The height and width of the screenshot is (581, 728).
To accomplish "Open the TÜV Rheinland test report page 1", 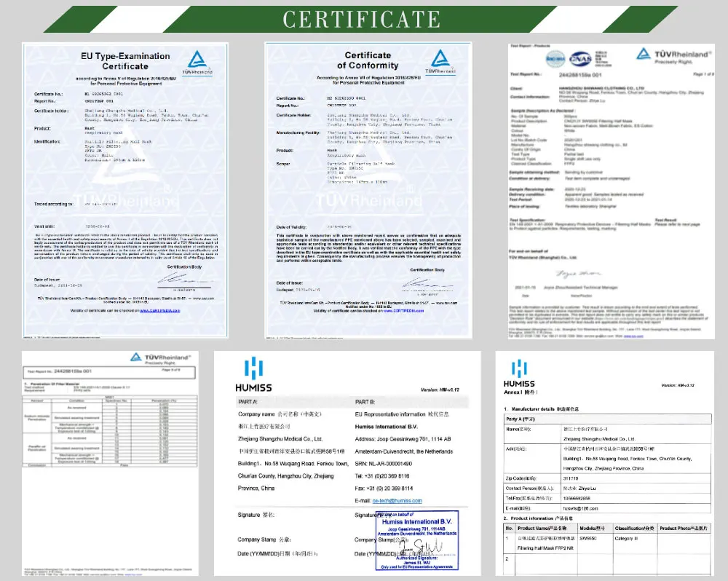I will pyautogui.click(x=611, y=191).
